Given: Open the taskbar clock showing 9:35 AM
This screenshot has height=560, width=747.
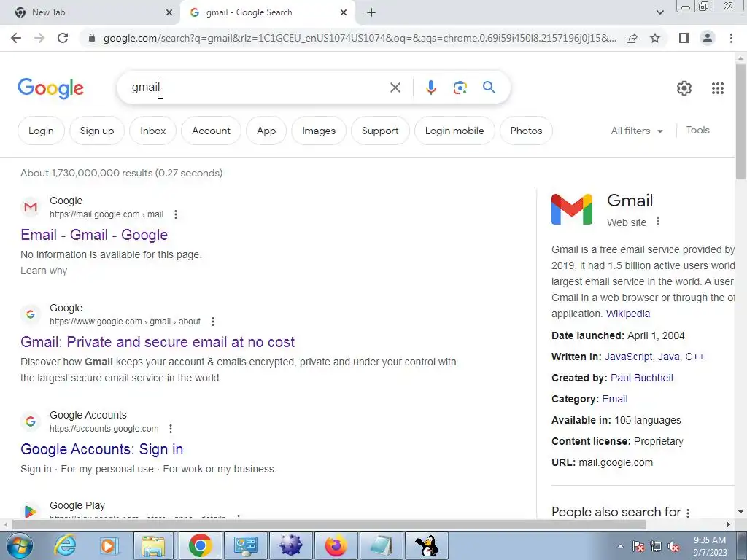Looking at the screenshot, I should [710, 545].
